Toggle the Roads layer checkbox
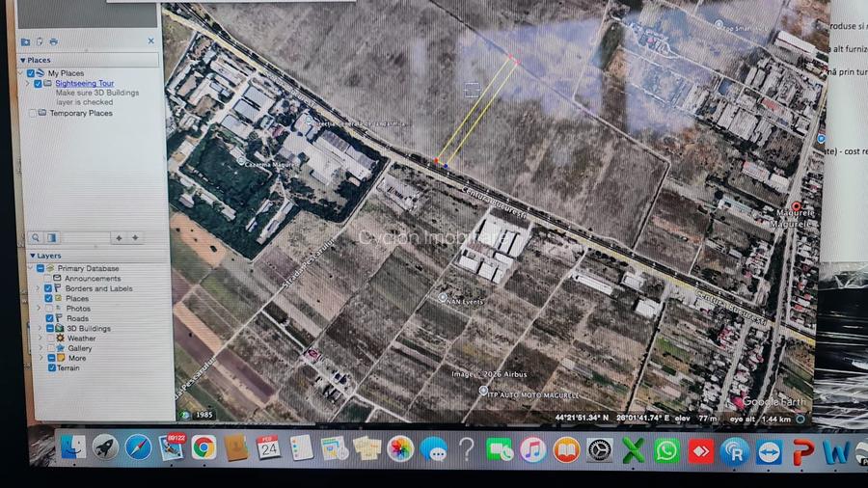This screenshot has width=868, height=488. (x=50, y=318)
